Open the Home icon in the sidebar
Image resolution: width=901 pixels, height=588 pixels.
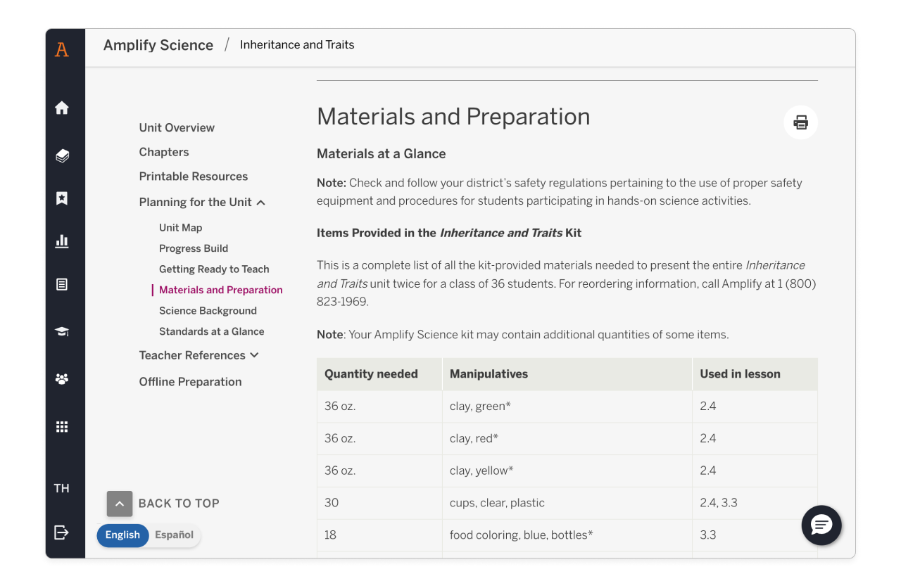(x=62, y=107)
